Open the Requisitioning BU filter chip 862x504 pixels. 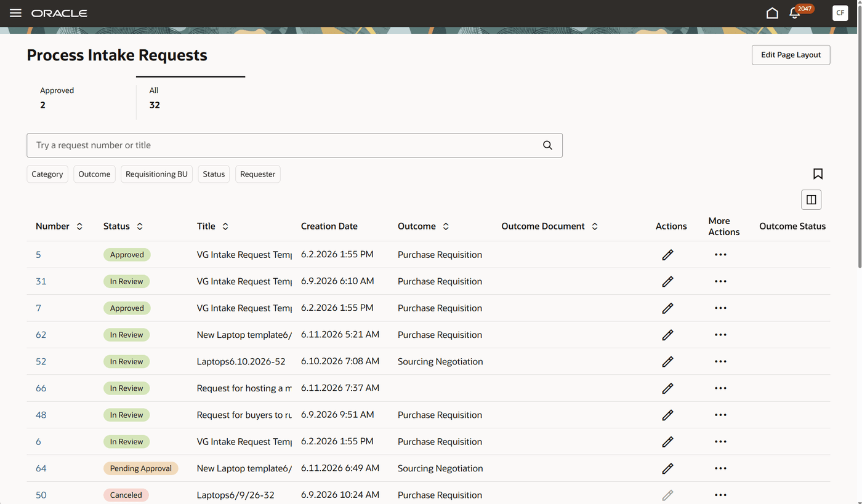pos(156,174)
